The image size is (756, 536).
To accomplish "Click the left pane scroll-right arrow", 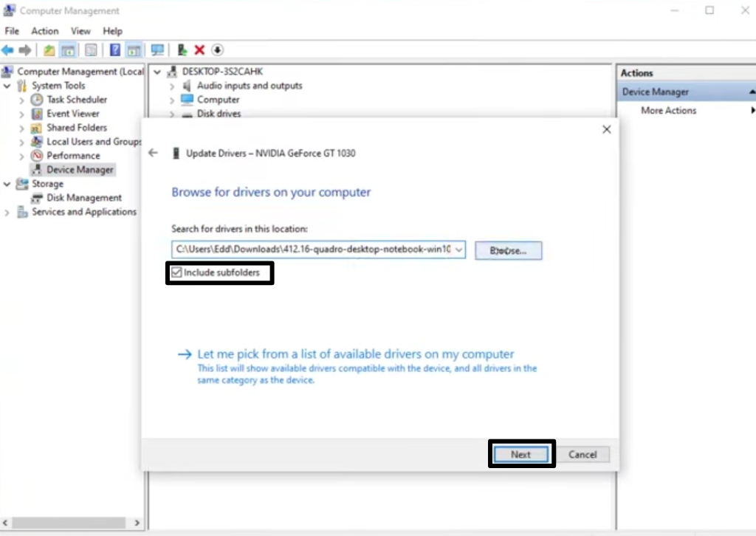I will tap(137, 523).
